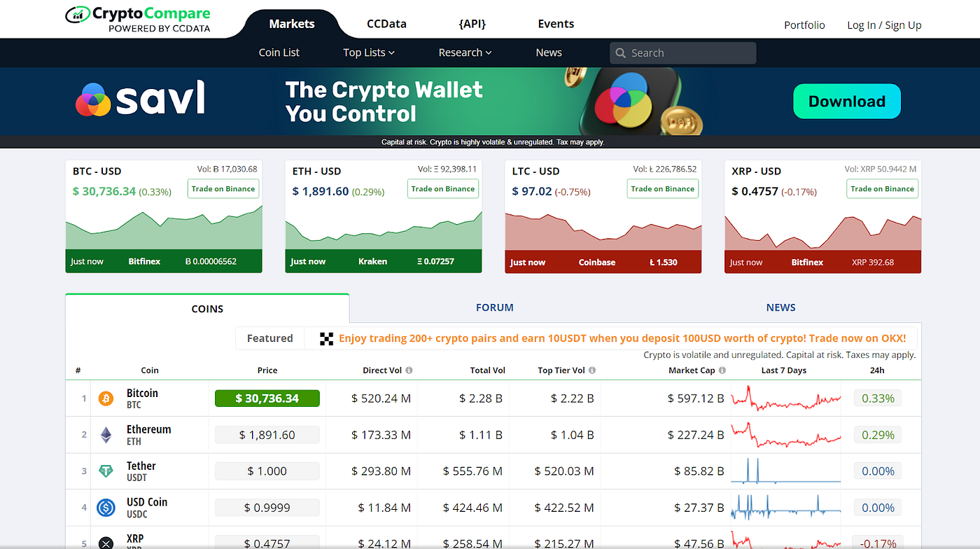Click the OKX checkered logo in the banner
The image size is (980, 549).
coord(326,338)
